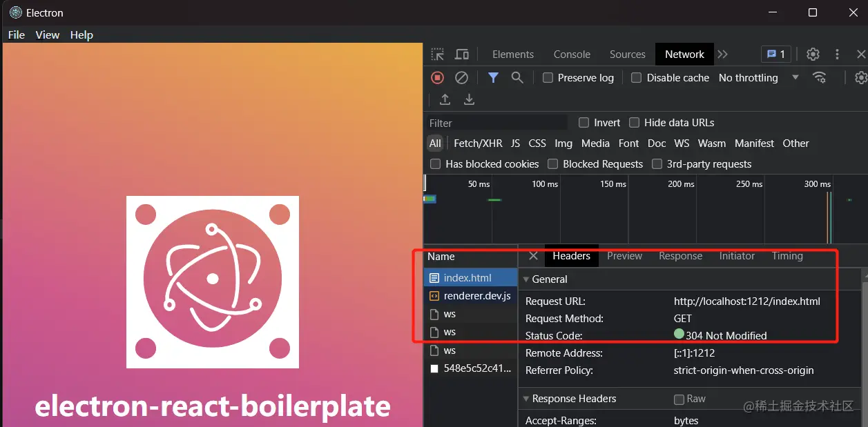Screen dimensions: 868x427
Task: Toggle the device toolbar icon
Action: pos(462,54)
